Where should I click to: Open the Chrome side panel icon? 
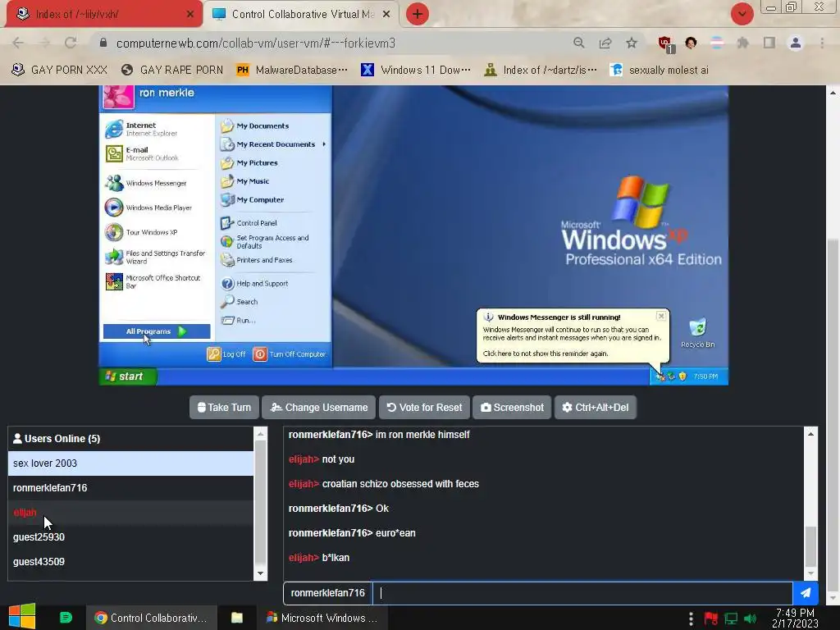point(769,43)
